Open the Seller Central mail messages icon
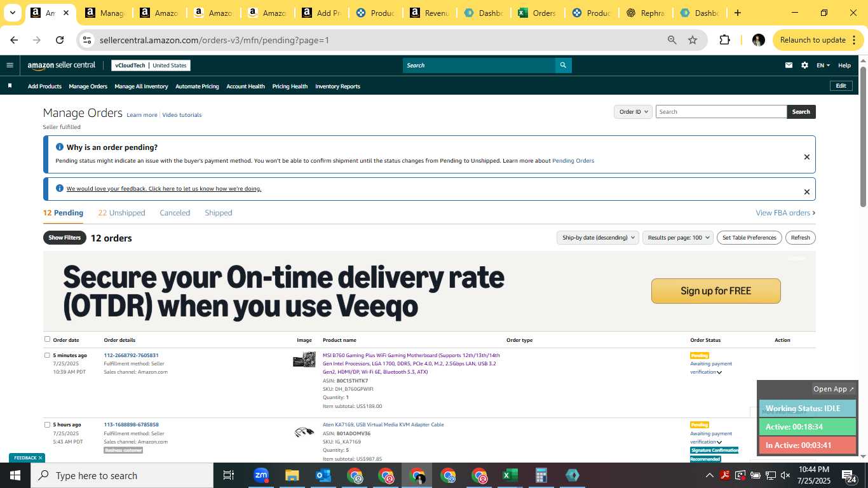 point(789,65)
